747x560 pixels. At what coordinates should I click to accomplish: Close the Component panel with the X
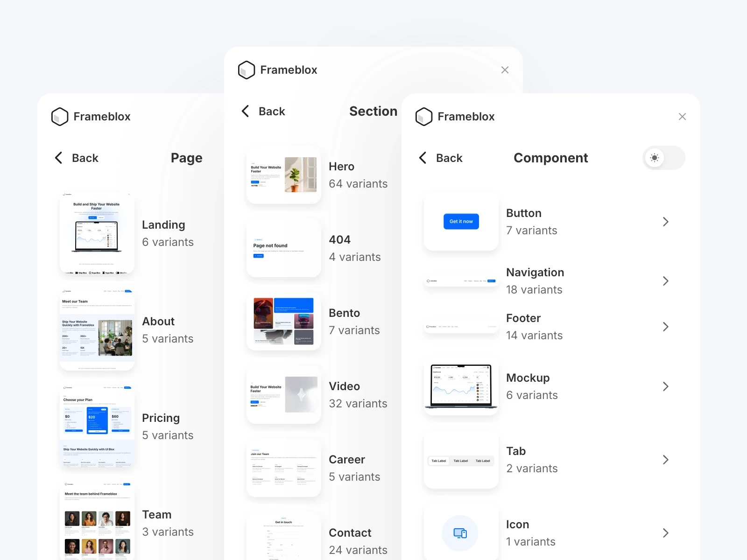pos(682,117)
